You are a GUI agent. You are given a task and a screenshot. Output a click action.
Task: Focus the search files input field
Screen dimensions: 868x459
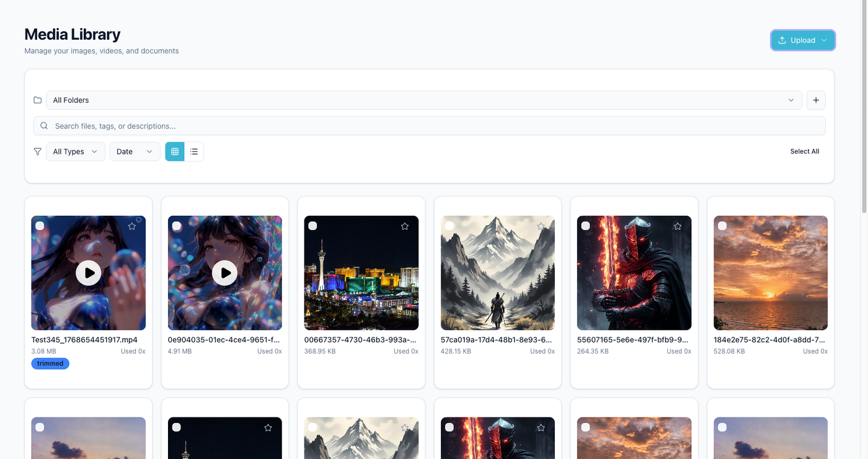click(429, 126)
